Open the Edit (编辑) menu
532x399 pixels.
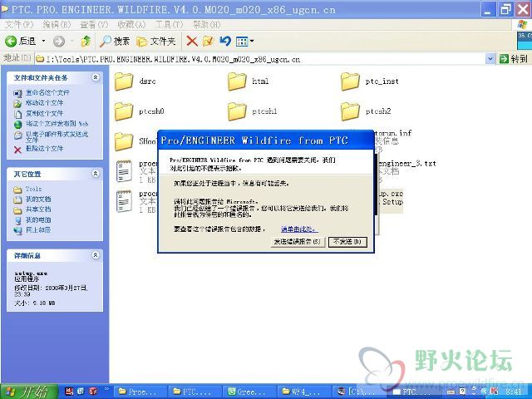click(57, 25)
